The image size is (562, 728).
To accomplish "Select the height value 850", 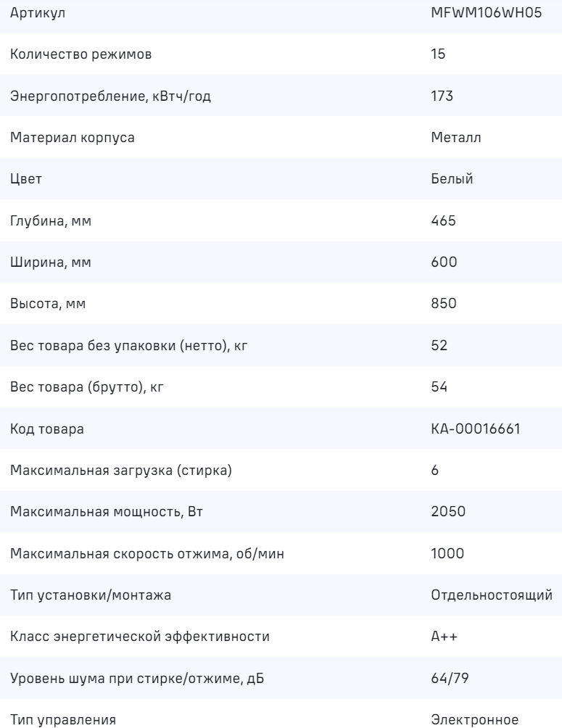I will point(443,304).
